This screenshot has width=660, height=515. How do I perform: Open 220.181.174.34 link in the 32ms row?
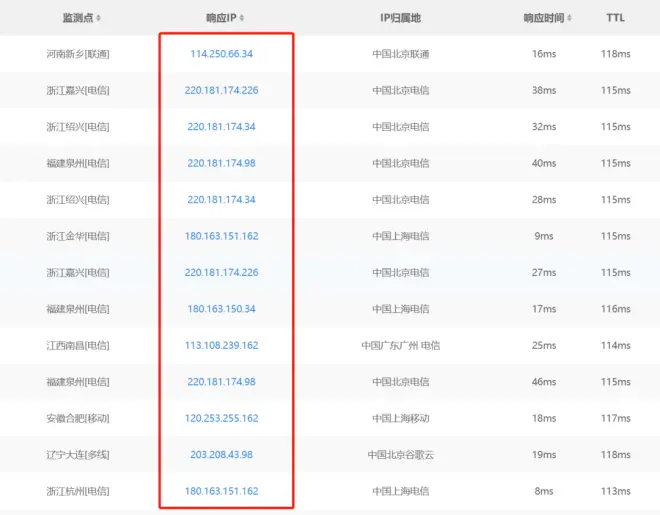coord(221,127)
